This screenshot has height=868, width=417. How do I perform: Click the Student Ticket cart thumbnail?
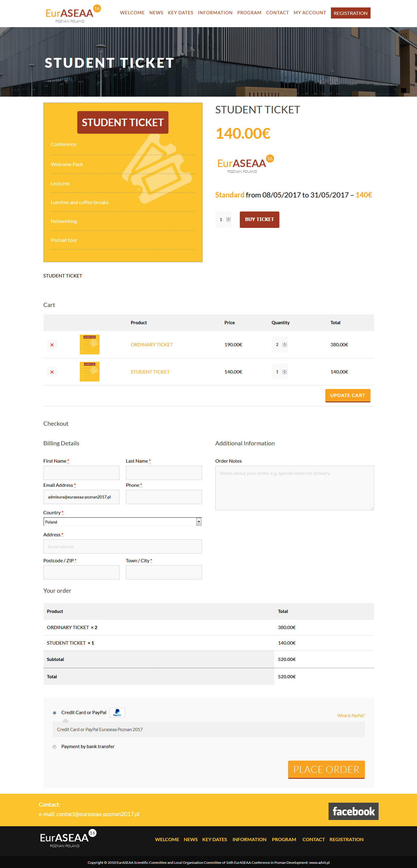click(x=90, y=372)
